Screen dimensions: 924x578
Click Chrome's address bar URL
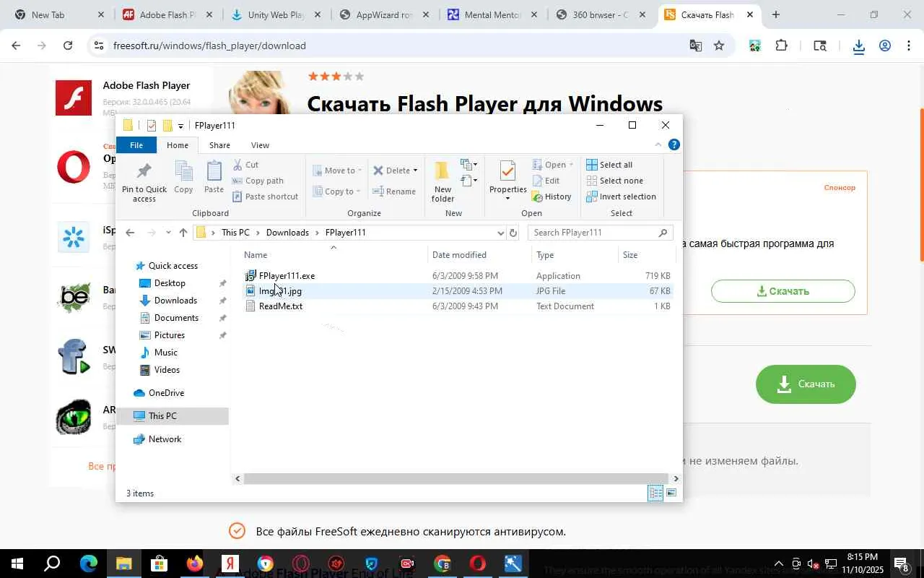tap(209, 46)
